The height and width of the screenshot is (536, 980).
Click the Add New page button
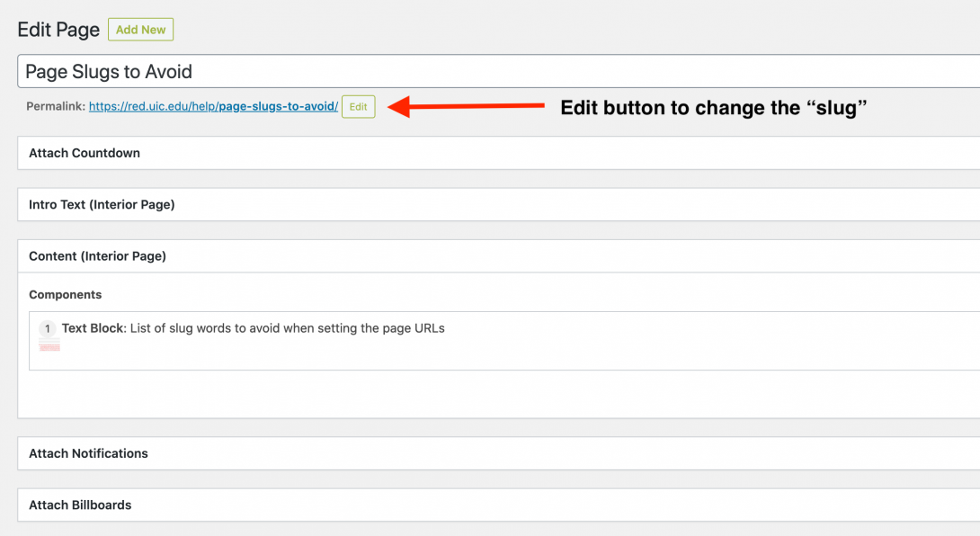(140, 30)
